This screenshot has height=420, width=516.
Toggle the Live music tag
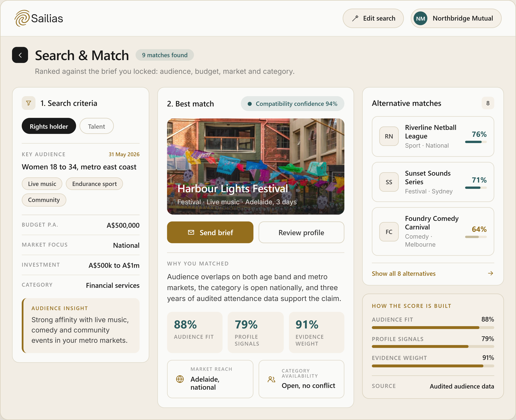42,184
